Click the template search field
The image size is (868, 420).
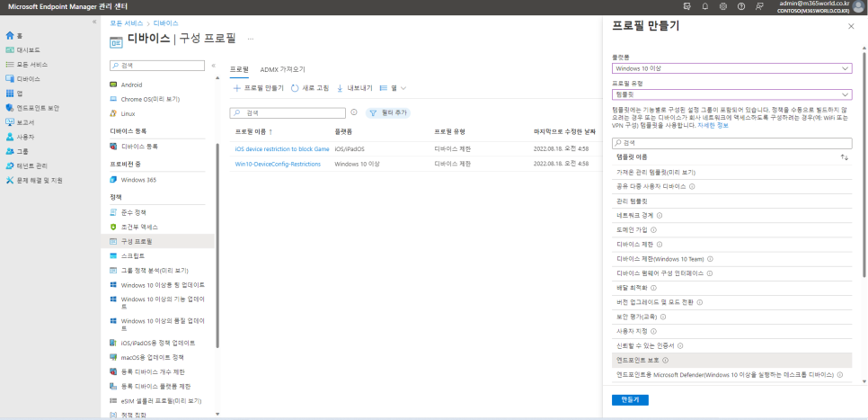pos(731,143)
